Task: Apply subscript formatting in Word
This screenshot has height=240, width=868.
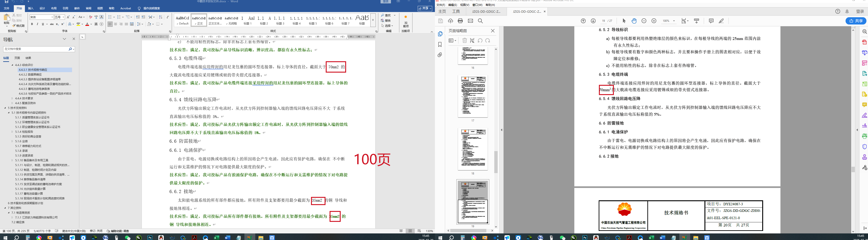Action: pyautogui.click(x=57, y=24)
